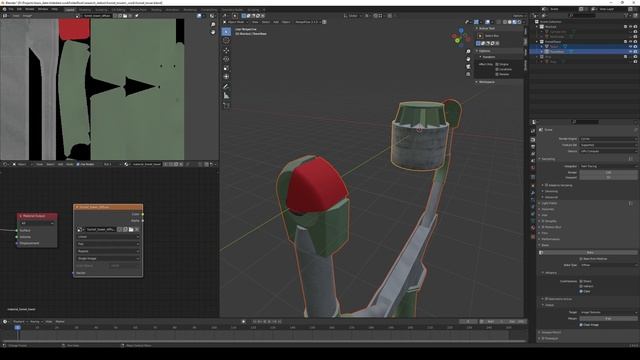Open the Device dropdown in render properties
The height and width of the screenshot is (360, 640).
click(608, 151)
